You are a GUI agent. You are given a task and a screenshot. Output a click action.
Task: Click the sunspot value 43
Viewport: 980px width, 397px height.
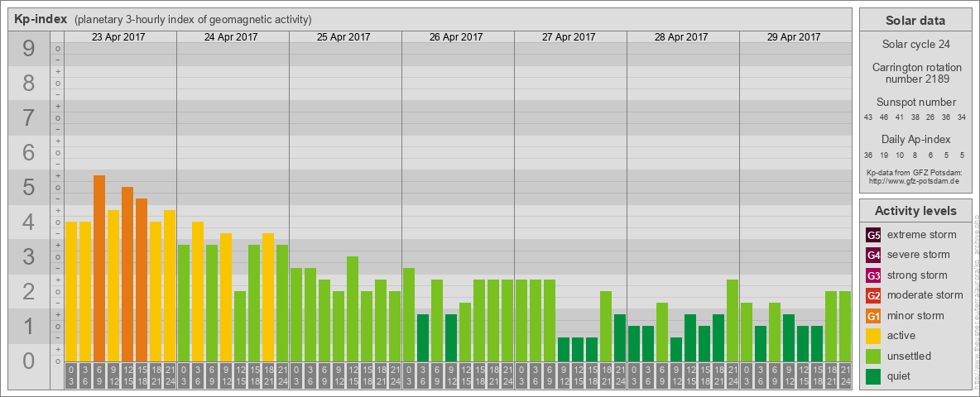[x=868, y=117]
